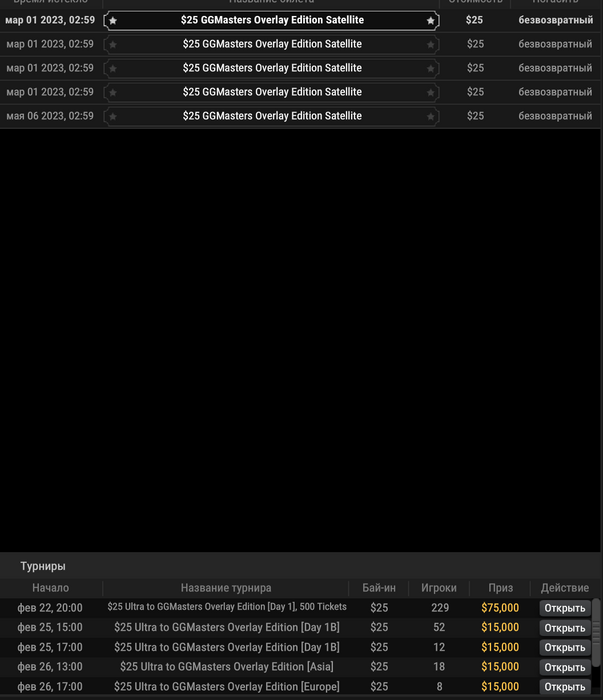Image resolution: width=603 pixels, height=700 pixels.
Task: Click the highlighted мар 01 2023, 02:59 date
Action: 50,20
